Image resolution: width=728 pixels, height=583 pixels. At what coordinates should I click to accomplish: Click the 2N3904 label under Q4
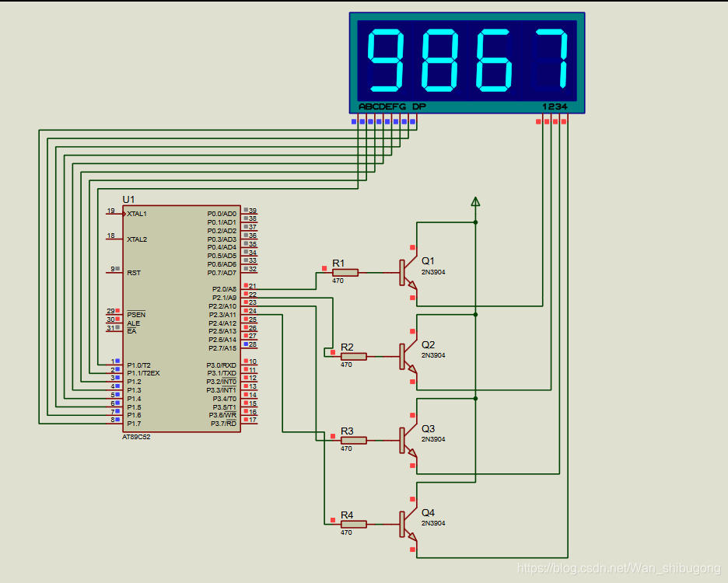click(x=433, y=523)
